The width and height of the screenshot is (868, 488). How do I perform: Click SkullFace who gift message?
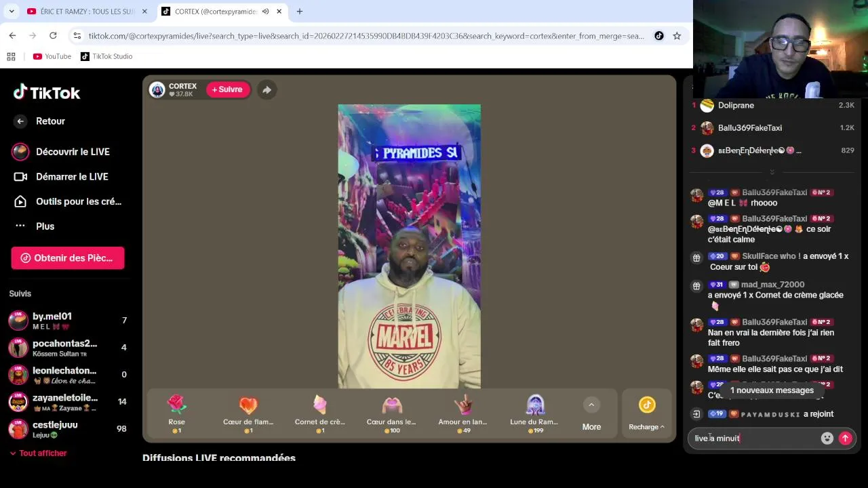coord(772,262)
